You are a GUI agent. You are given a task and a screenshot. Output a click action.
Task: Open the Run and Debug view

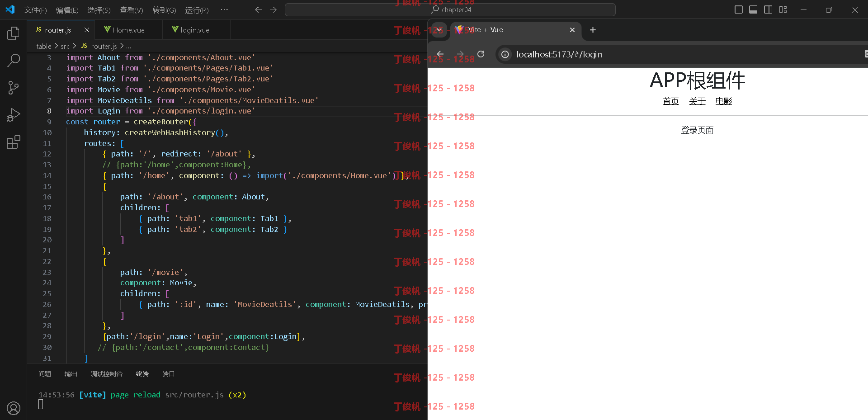pyautogui.click(x=14, y=115)
